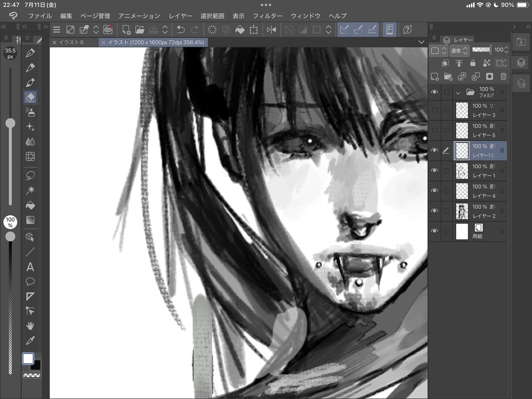Select the Auto select magic wand tool
Image resolution: width=532 pixels, height=399 pixels.
tap(30, 190)
